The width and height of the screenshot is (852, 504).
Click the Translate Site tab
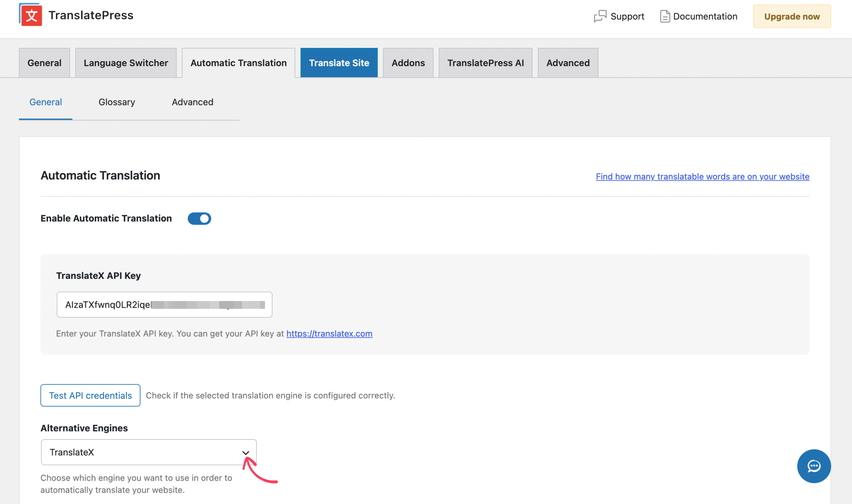click(x=339, y=63)
